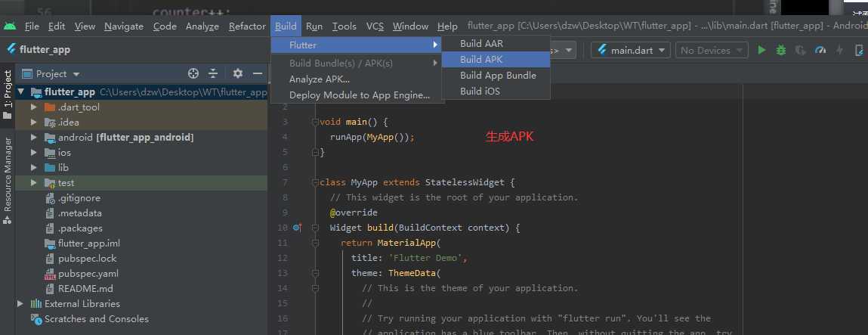Expand the .idea folder
868x335 pixels.
[34, 123]
